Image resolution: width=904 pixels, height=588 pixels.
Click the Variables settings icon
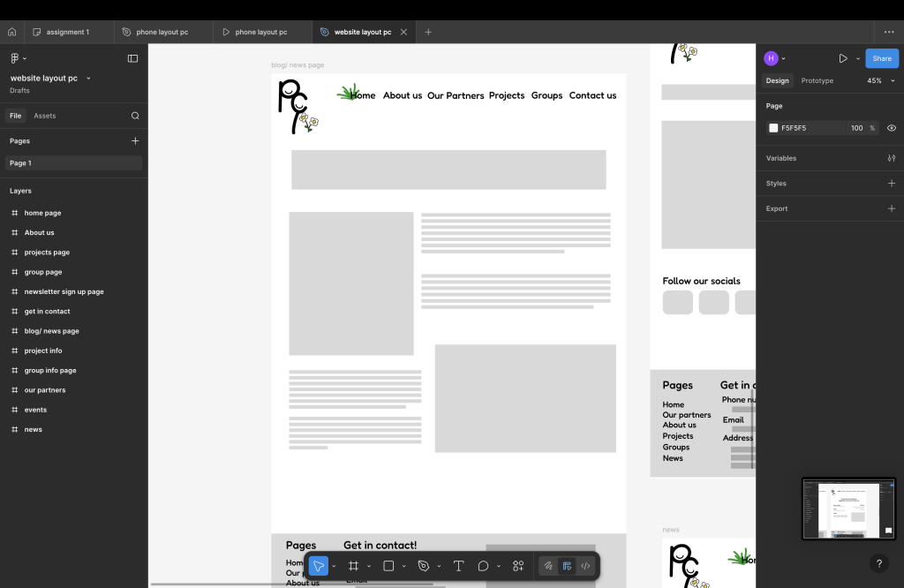click(x=891, y=158)
